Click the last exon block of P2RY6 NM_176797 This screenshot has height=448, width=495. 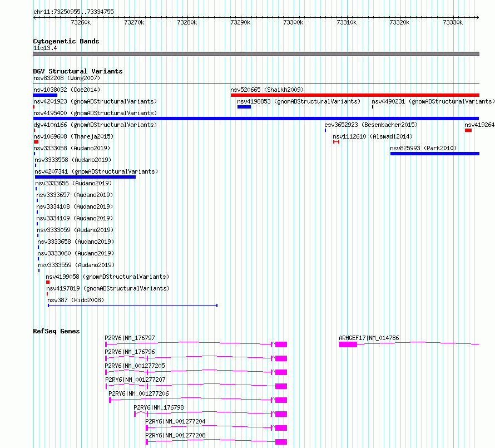point(281,344)
